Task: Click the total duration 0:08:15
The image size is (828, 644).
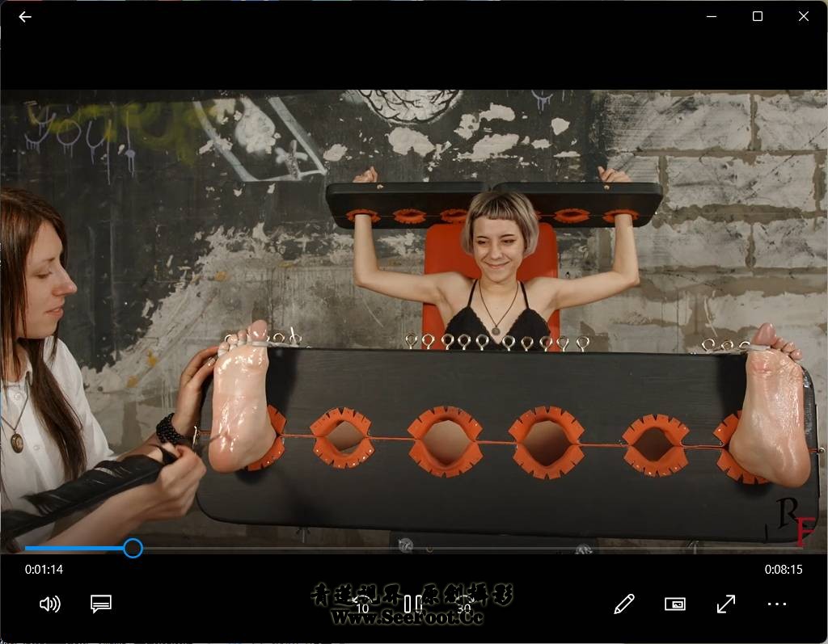Action: [784, 570]
